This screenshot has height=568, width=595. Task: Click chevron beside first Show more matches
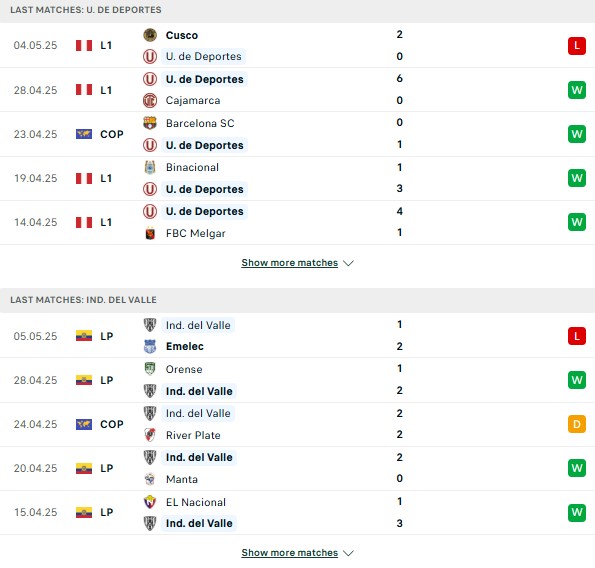point(348,263)
